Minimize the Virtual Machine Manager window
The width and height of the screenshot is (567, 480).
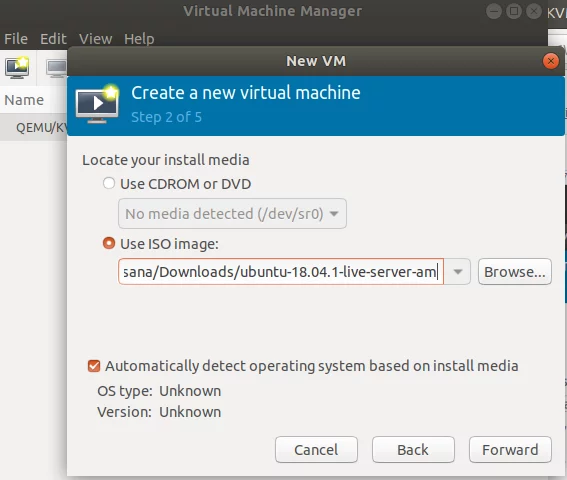click(494, 11)
